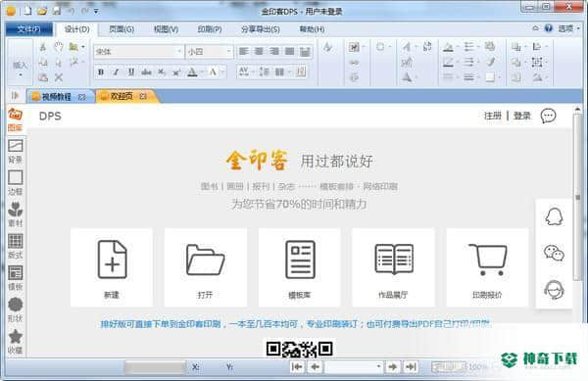Select the 页面(G) ribbon tab
The height and width of the screenshot is (381, 588).
click(122, 29)
